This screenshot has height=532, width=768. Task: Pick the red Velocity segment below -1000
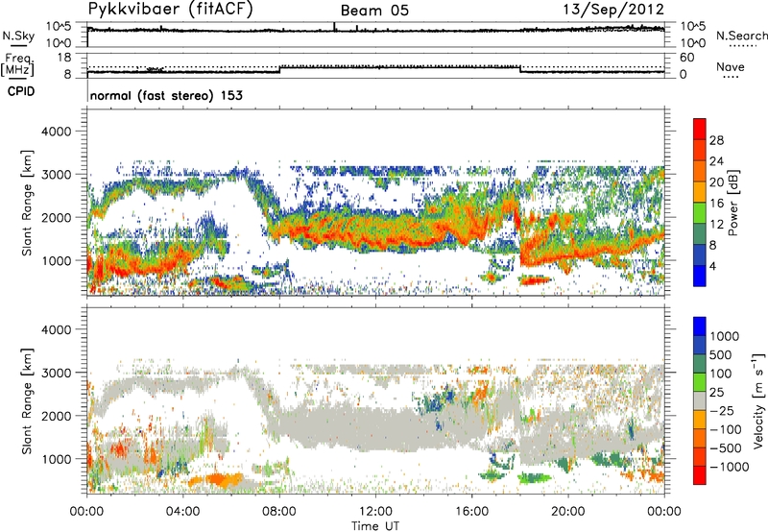tap(700, 475)
